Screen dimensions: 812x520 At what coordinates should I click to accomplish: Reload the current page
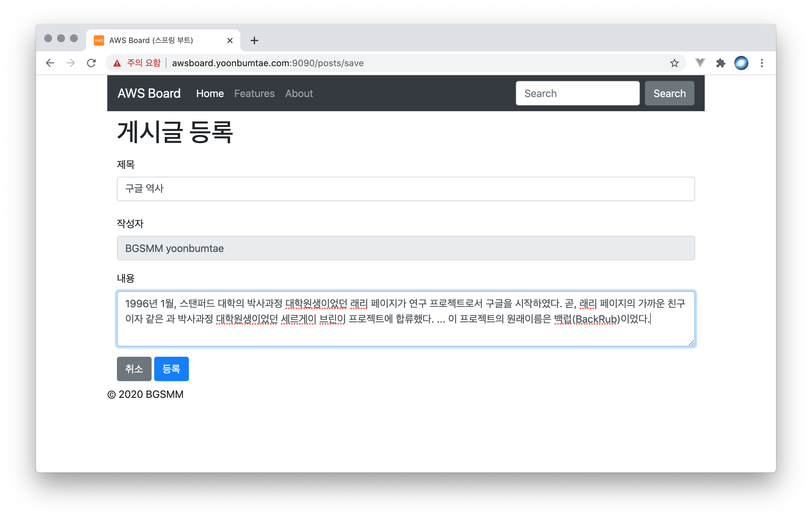click(x=92, y=63)
